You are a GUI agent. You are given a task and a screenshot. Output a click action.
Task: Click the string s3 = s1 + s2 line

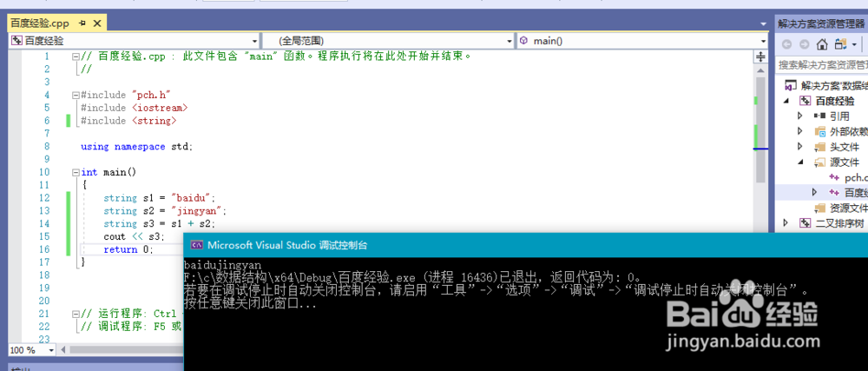tap(160, 223)
